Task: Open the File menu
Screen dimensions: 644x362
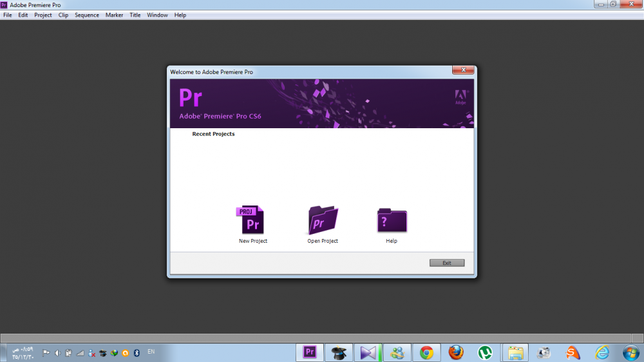Action: (x=8, y=15)
